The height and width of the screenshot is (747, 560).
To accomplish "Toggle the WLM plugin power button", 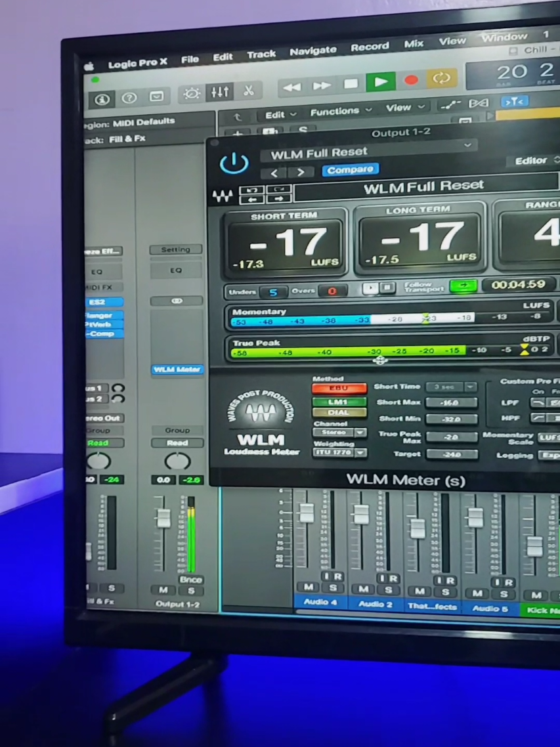I will point(234,163).
